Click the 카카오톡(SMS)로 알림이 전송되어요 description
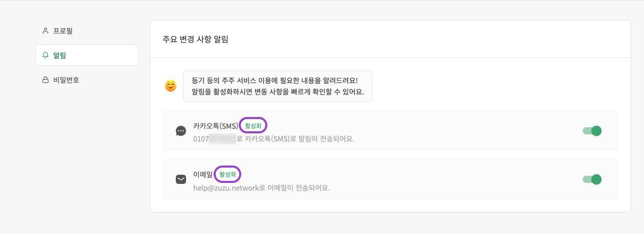Viewport: 644px width, 234px height. (x=299, y=138)
